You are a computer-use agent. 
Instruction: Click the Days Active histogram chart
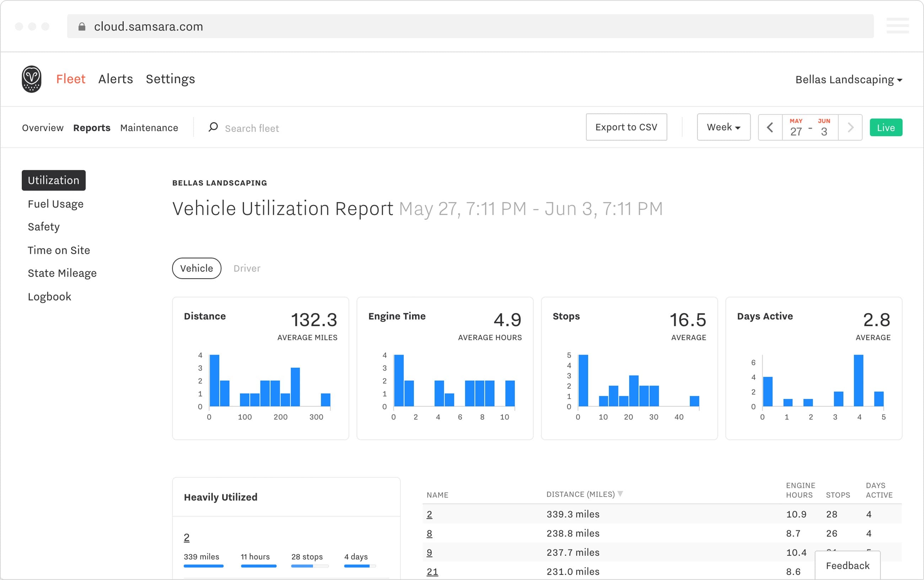818,386
